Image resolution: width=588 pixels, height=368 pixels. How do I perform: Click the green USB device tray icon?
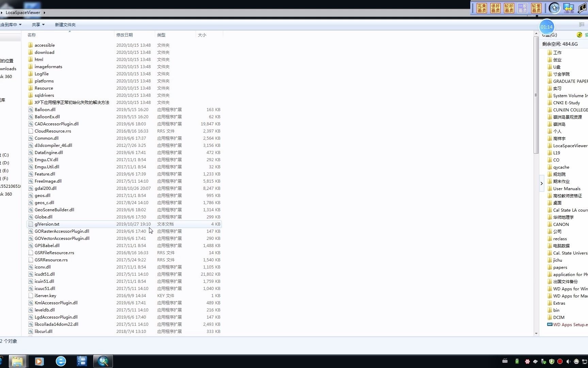[x=517, y=361]
